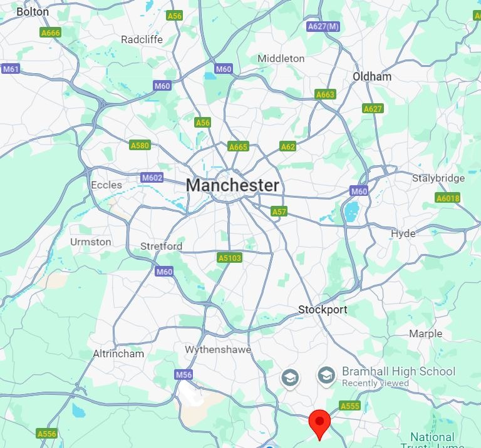Click the A5103 road shield

tap(229, 258)
